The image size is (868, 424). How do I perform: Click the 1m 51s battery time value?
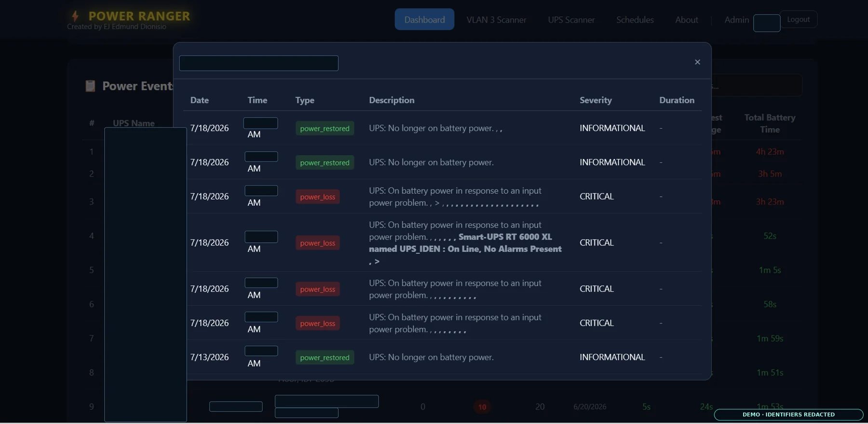pos(770,373)
